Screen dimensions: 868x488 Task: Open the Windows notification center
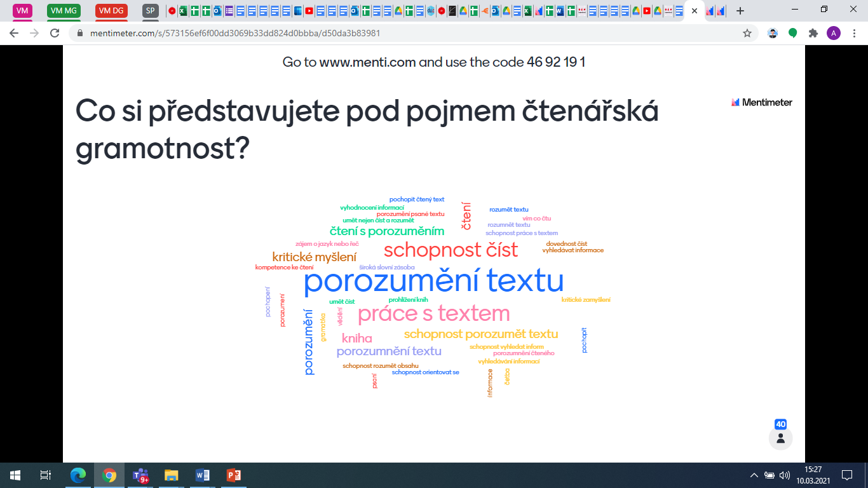coord(846,475)
